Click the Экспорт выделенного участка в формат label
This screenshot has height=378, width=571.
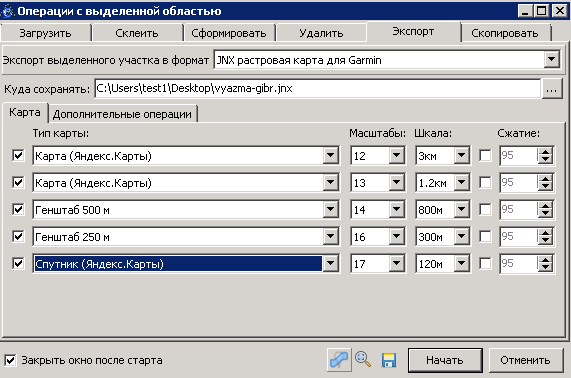coord(106,60)
